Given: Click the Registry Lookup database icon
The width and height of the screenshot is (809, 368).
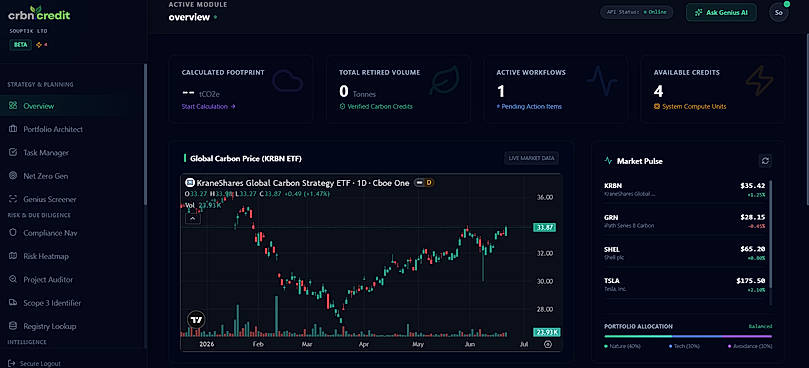Looking at the screenshot, I should pos(13,326).
